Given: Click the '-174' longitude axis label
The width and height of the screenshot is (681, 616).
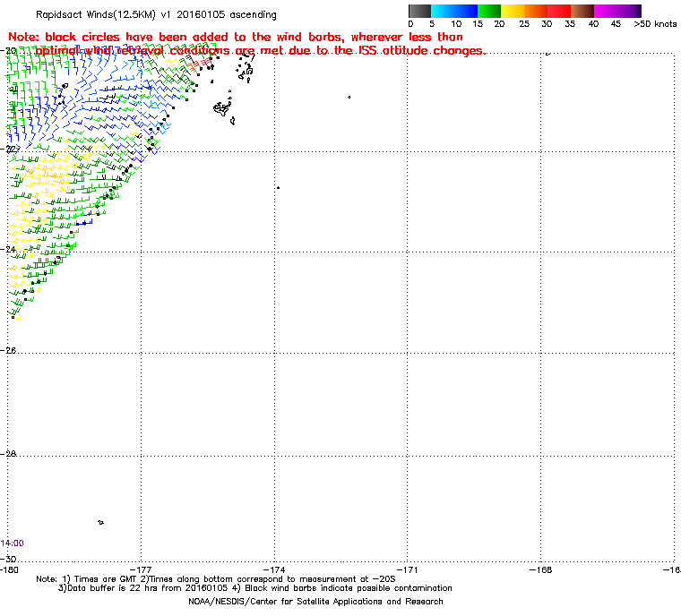Looking at the screenshot, I should pos(274,569).
